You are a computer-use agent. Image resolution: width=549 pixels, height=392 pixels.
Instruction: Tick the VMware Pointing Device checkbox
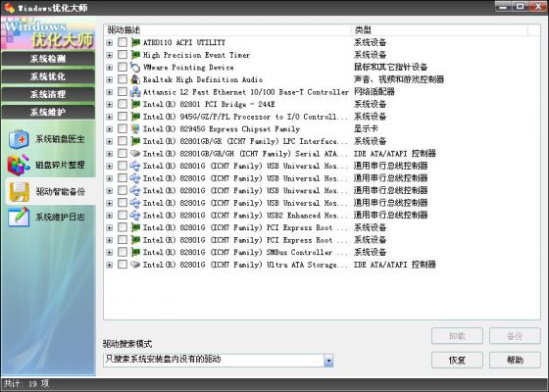[123, 67]
